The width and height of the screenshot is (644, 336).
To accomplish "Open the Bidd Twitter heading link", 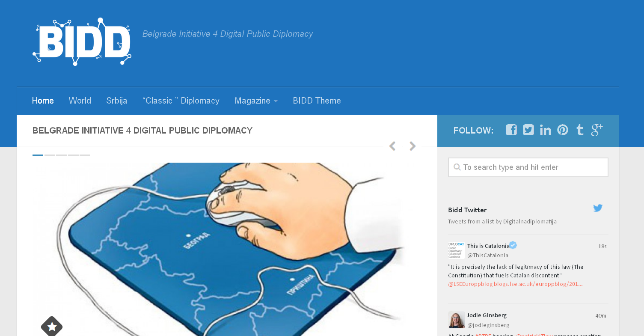I will pos(467,210).
